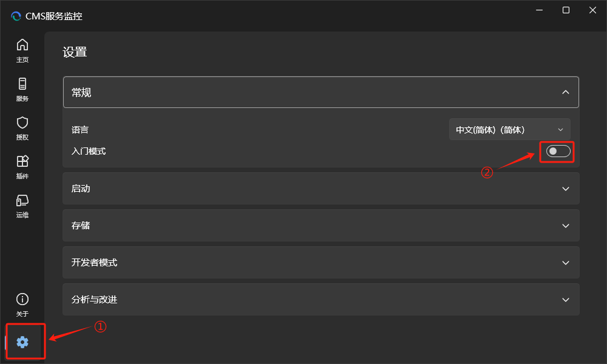
Task: Expand the 存储 section
Action: click(565, 226)
